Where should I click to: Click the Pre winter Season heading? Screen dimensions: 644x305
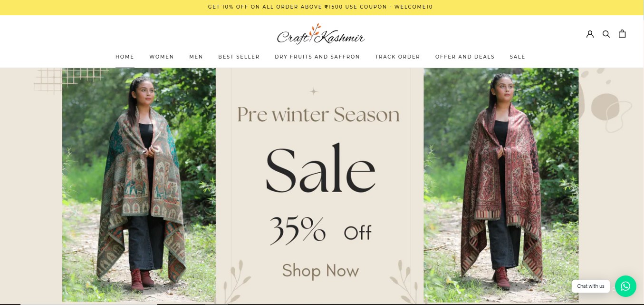pos(318,114)
